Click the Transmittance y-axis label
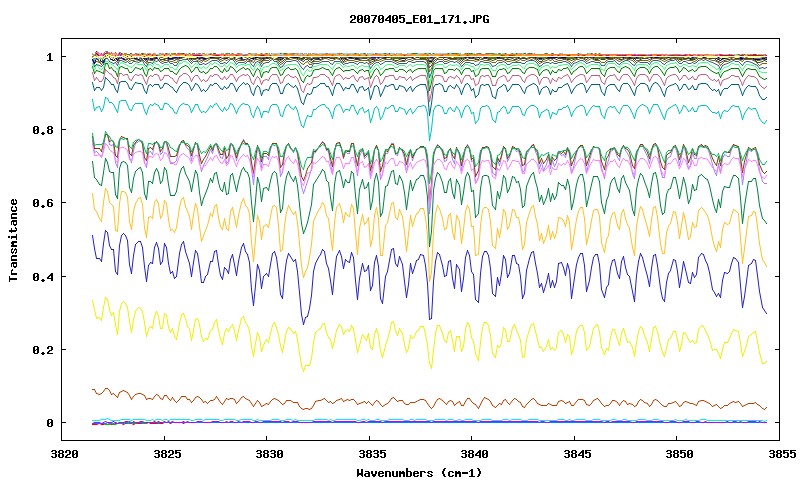Viewport: 800px width, 480px height. click(x=13, y=240)
